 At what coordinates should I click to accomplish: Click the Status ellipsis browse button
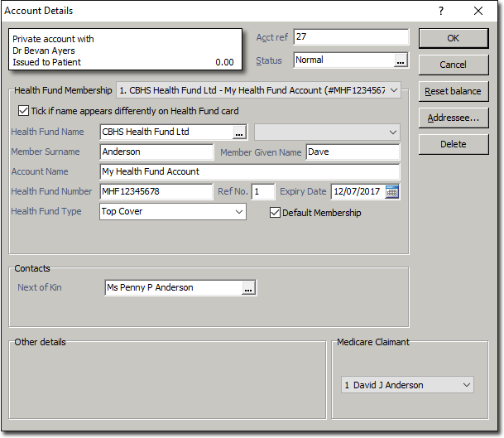tap(401, 60)
